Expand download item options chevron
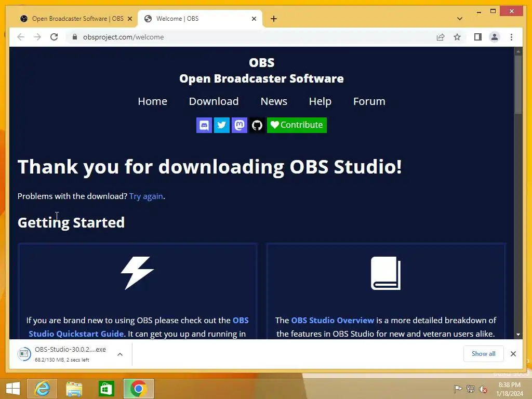This screenshot has width=532, height=399. 120,354
